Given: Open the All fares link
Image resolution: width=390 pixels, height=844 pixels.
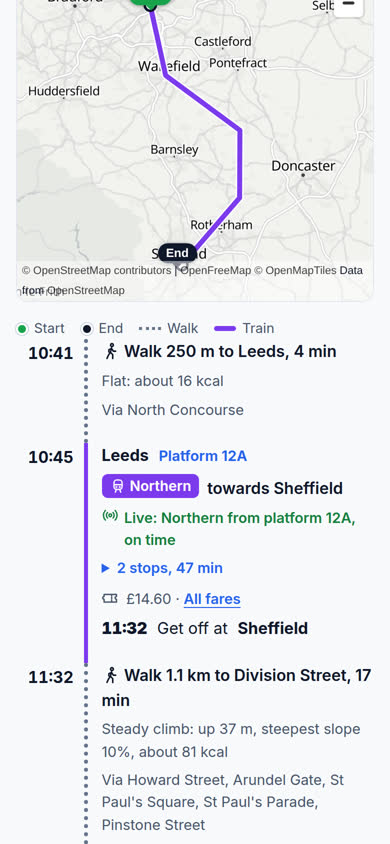Looking at the screenshot, I should pos(212,599).
